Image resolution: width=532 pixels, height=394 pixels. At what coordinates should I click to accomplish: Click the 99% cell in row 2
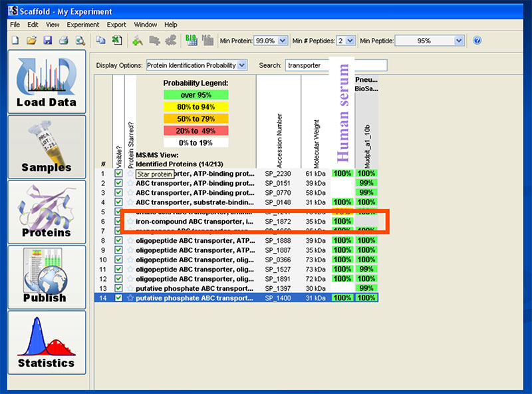click(x=366, y=183)
